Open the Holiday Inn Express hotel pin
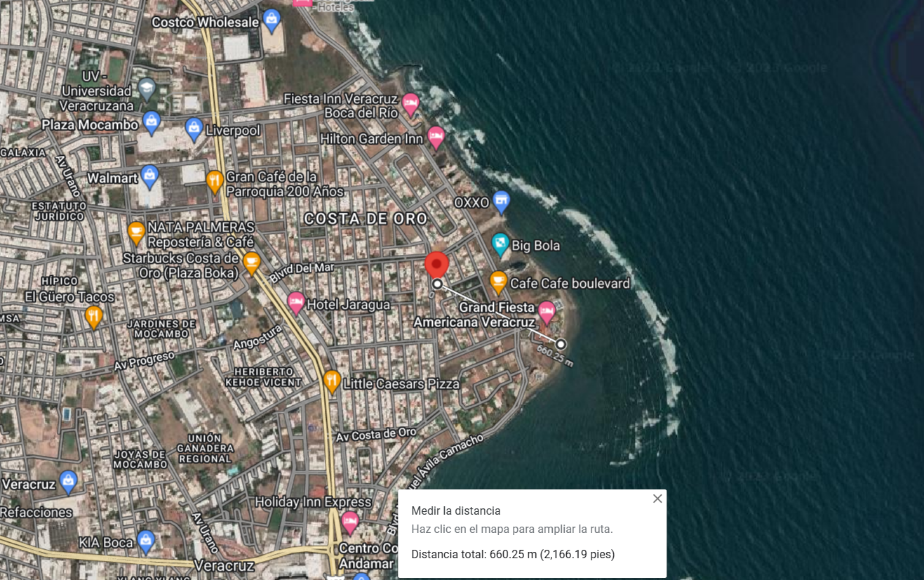The image size is (924, 580). [x=349, y=522]
